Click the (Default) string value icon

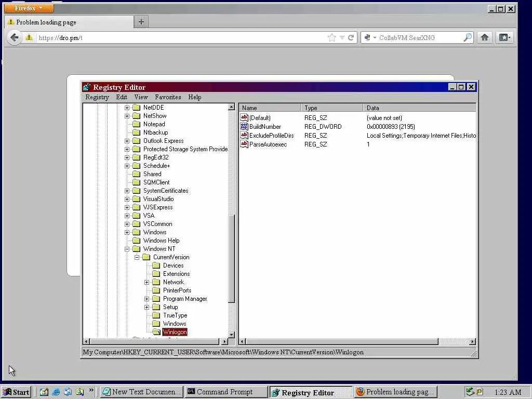tap(244, 117)
